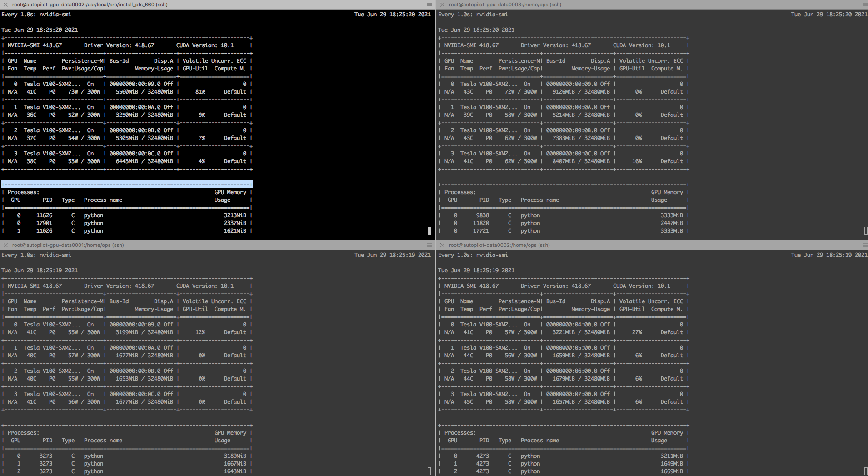This screenshot has width=868, height=476.
Task: Click process PID '9838'
Action: [x=483, y=215]
